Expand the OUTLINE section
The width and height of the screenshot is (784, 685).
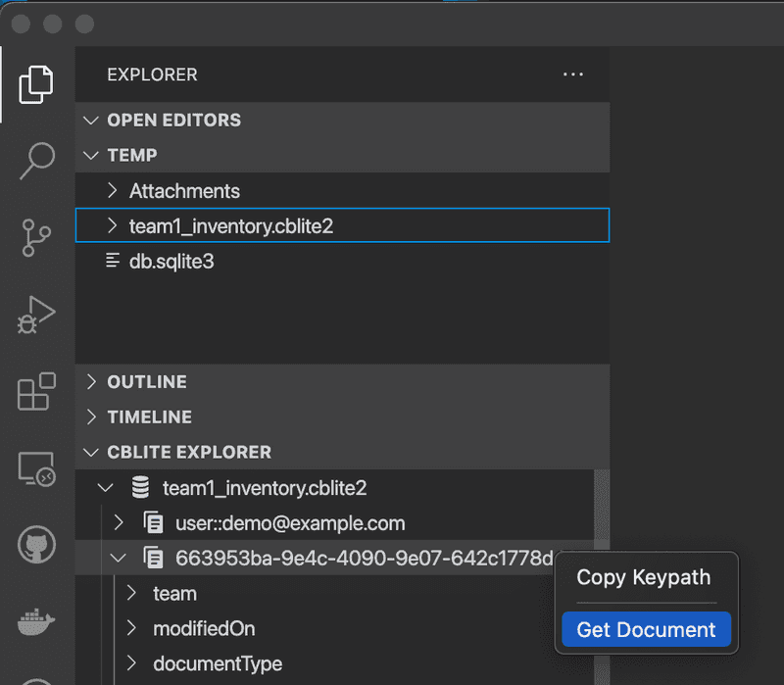pyautogui.click(x=91, y=381)
